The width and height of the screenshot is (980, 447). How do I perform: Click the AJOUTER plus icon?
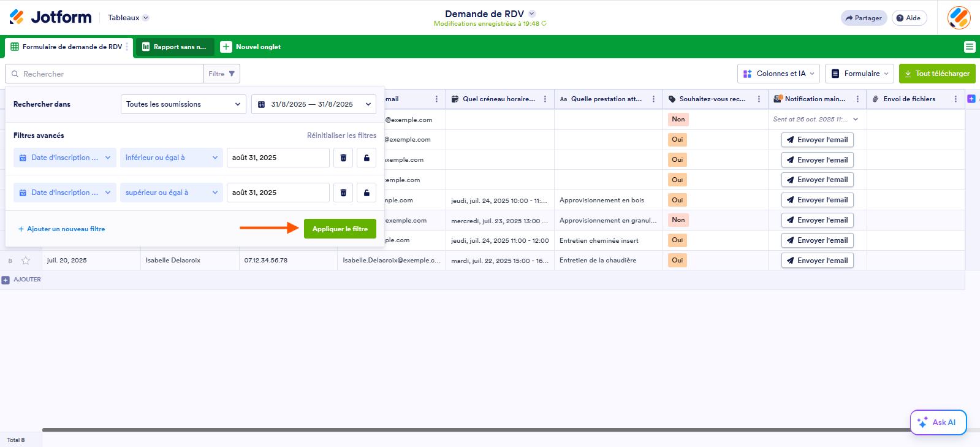click(6, 280)
